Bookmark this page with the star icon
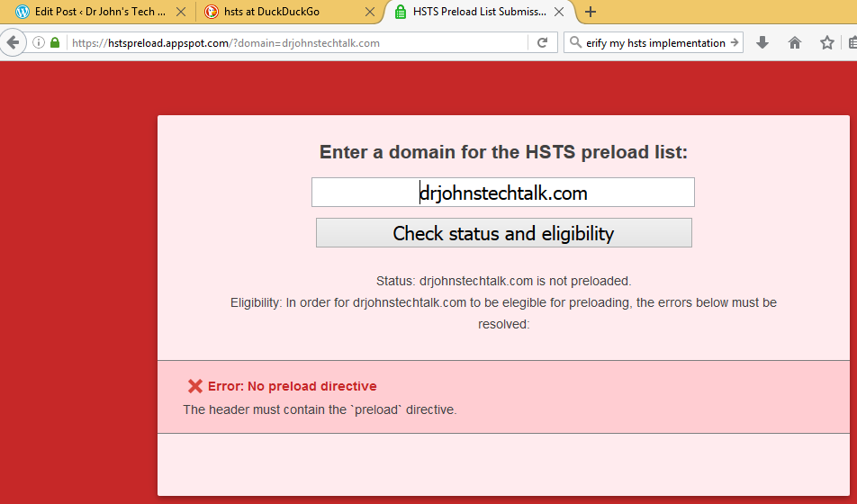The image size is (857, 504). point(827,42)
